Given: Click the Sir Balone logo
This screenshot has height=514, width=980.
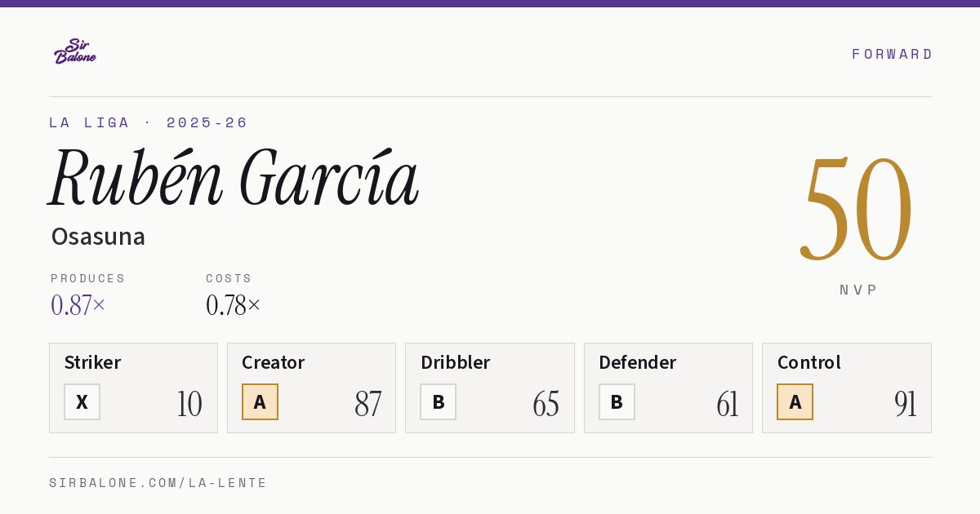Looking at the screenshot, I should coord(75,51).
